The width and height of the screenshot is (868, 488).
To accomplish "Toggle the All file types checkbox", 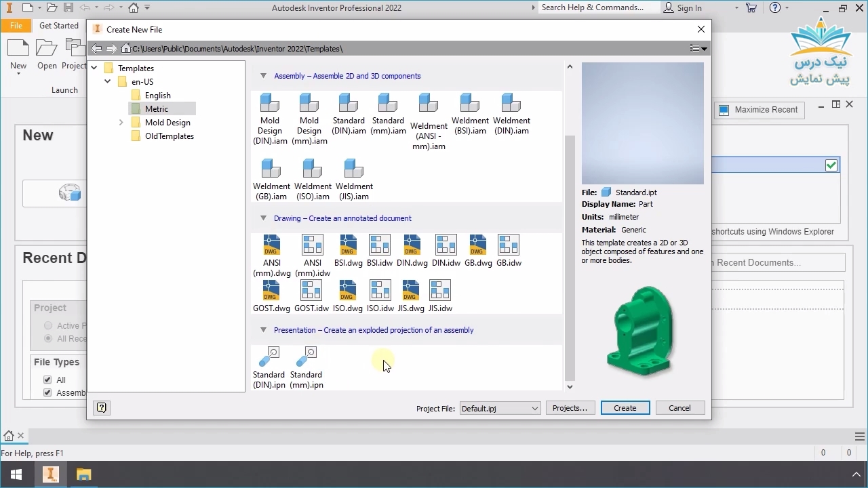I will coord(47,380).
